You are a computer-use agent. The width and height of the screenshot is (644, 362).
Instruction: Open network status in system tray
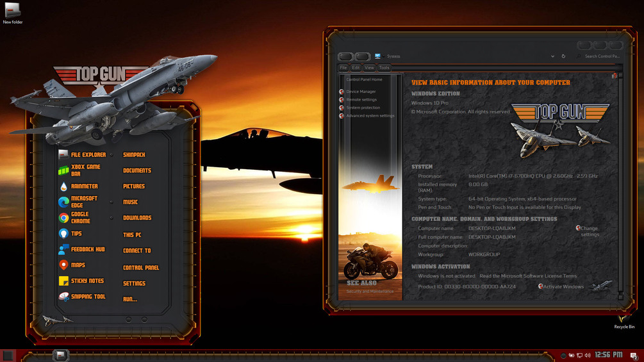(579, 356)
